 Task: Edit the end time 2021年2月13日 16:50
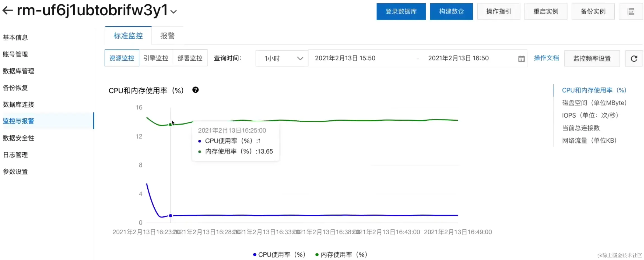[x=458, y=58]
